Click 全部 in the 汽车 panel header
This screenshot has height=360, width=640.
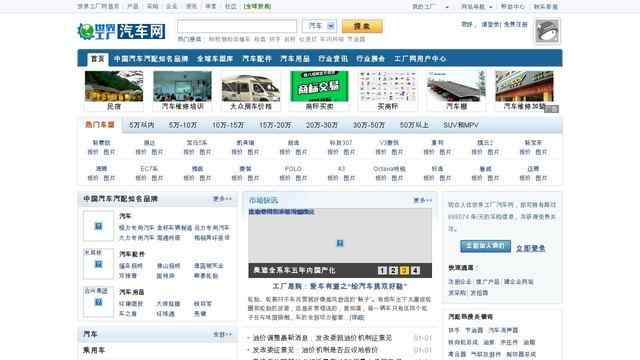tap(222, 334)
